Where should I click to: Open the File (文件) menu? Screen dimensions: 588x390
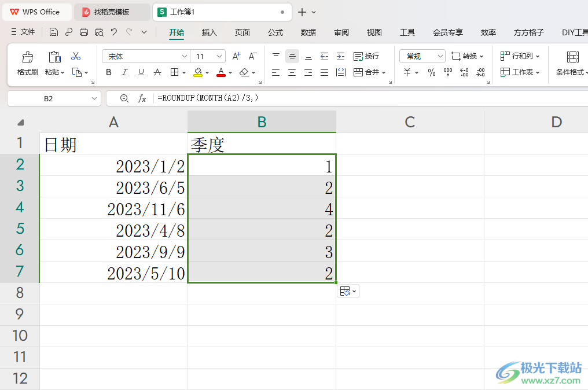tap(23, 32)
